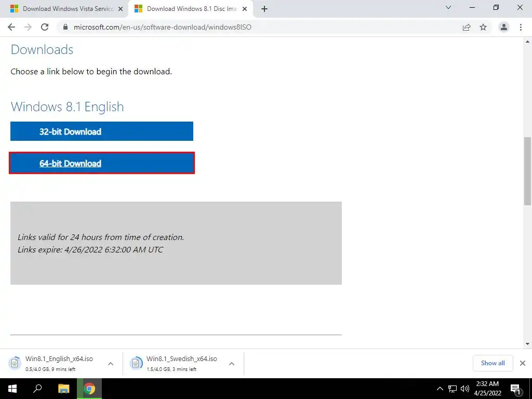Click the Win8.1_English_x64.iso file icon

15,363
